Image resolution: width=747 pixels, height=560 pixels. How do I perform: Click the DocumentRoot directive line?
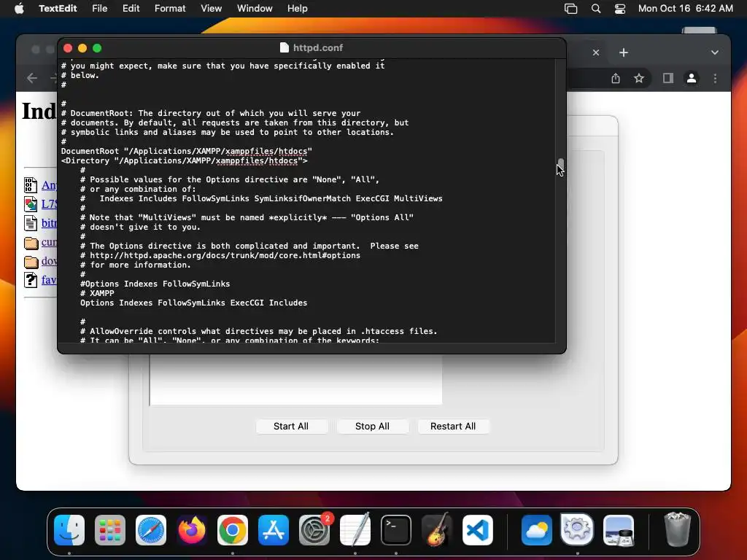[x=186, y=151]
